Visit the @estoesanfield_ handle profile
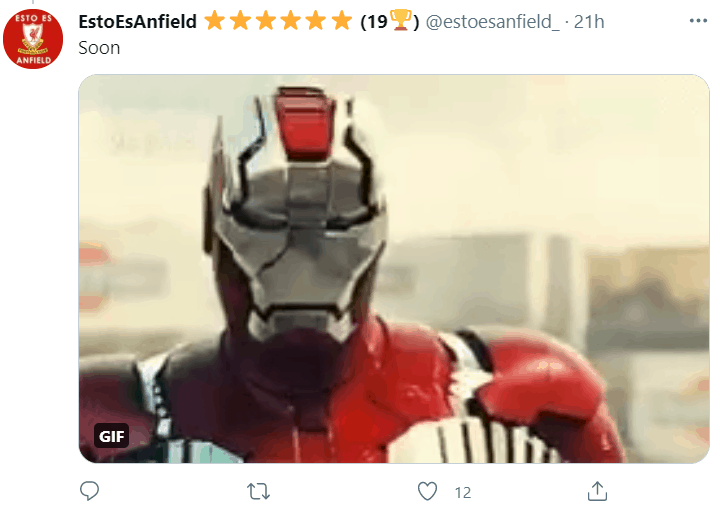This screenshot has height=518, width=720. [492, 22]
